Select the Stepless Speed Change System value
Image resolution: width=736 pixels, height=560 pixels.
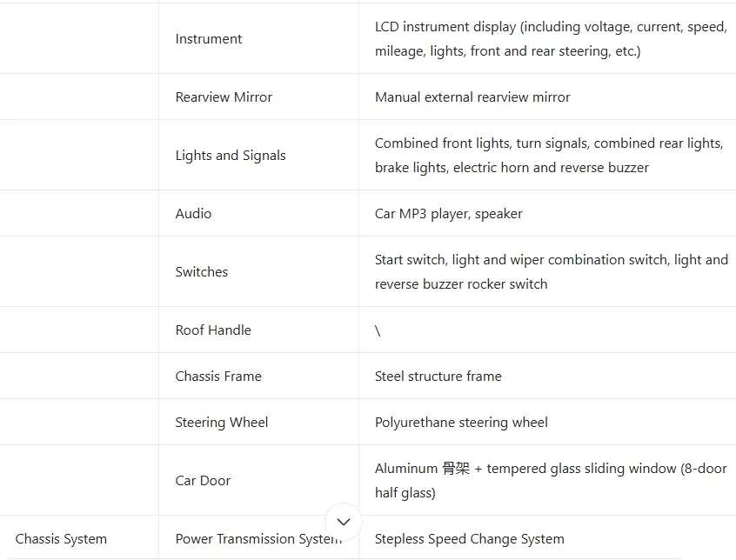coord(469,538)
